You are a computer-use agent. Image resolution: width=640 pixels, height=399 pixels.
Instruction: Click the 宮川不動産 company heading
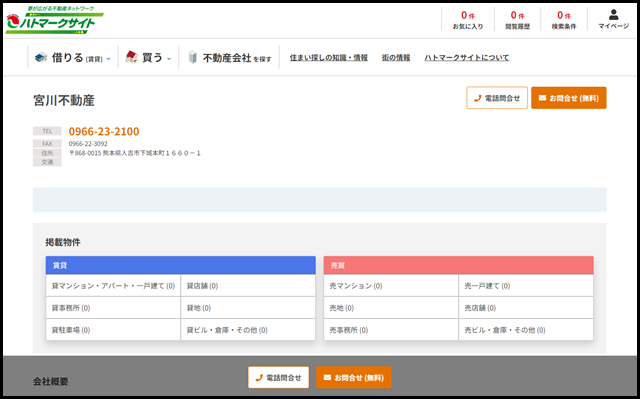click(x=64, y=100)
